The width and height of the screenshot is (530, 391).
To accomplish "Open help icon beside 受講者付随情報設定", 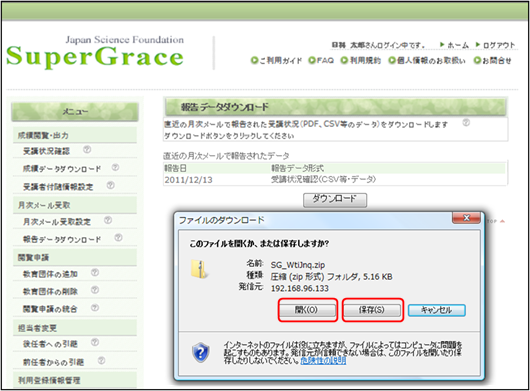I will (x=111, y=185).
